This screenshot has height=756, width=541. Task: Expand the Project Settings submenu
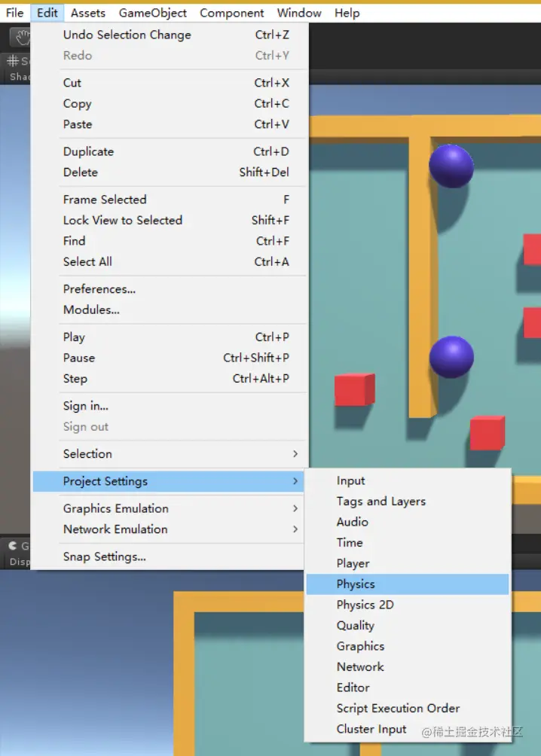(x=169, y=481)
